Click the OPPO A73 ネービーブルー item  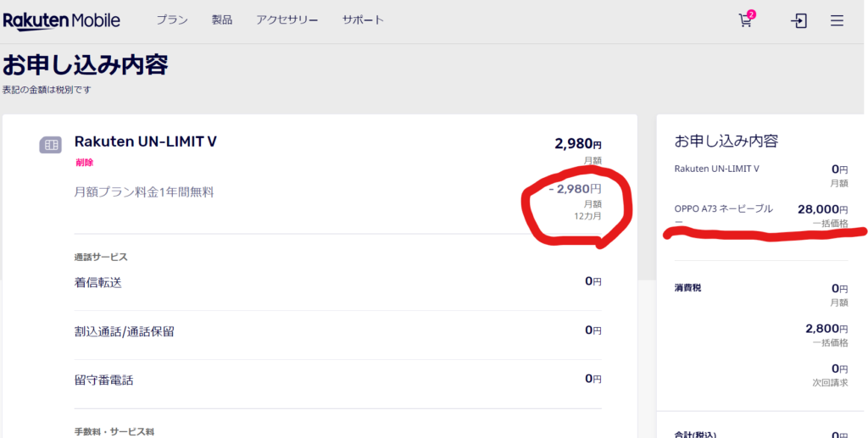(724, 214)
